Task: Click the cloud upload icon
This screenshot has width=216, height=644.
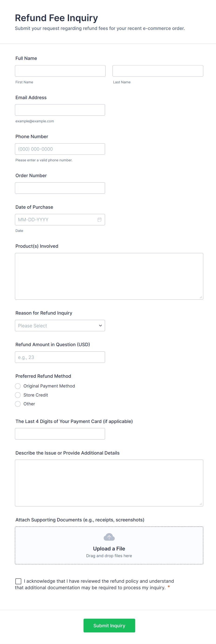Action: tap(109, 537)
